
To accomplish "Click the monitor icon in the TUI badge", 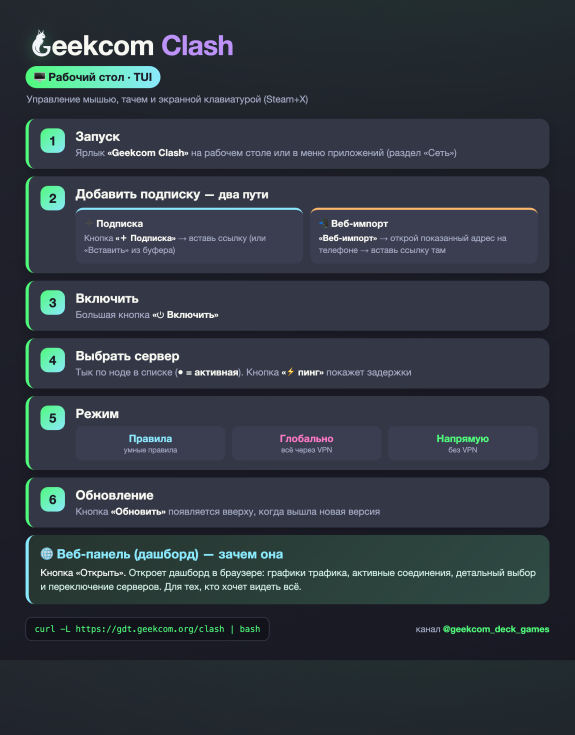I will click(x=39, y=77).
